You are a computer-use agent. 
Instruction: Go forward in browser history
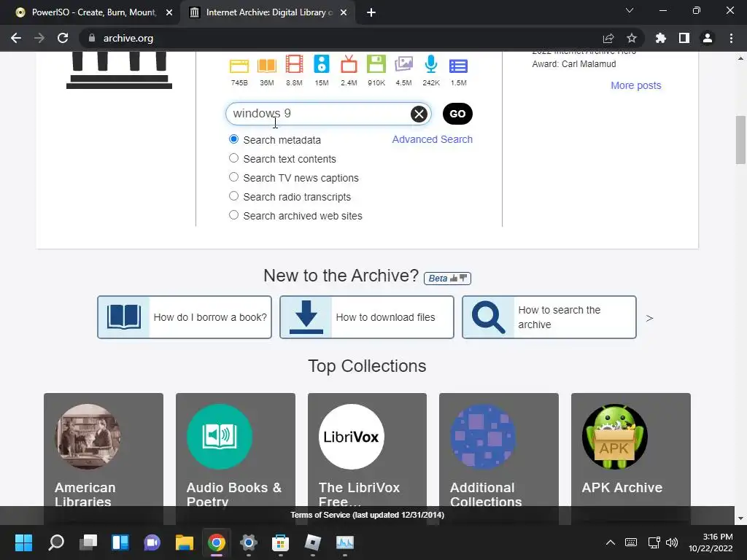[39, 38]
